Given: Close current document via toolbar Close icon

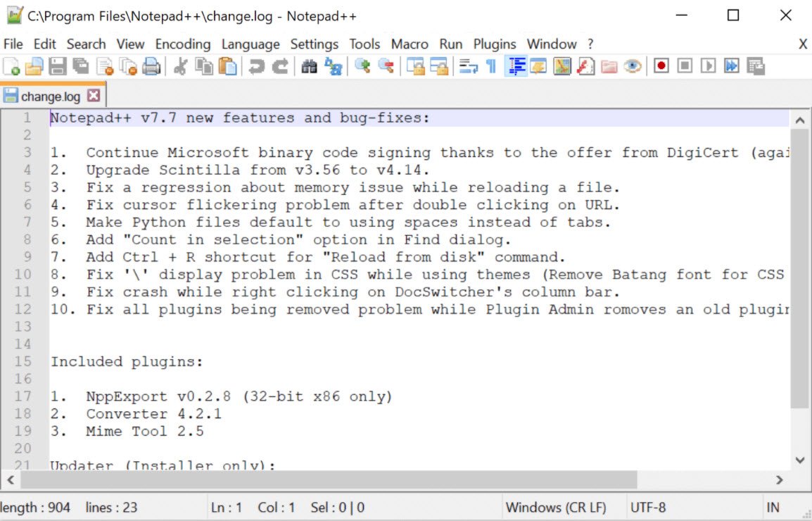Looking at the screenshot, I should pyautogui.click(x=105, y=66).
